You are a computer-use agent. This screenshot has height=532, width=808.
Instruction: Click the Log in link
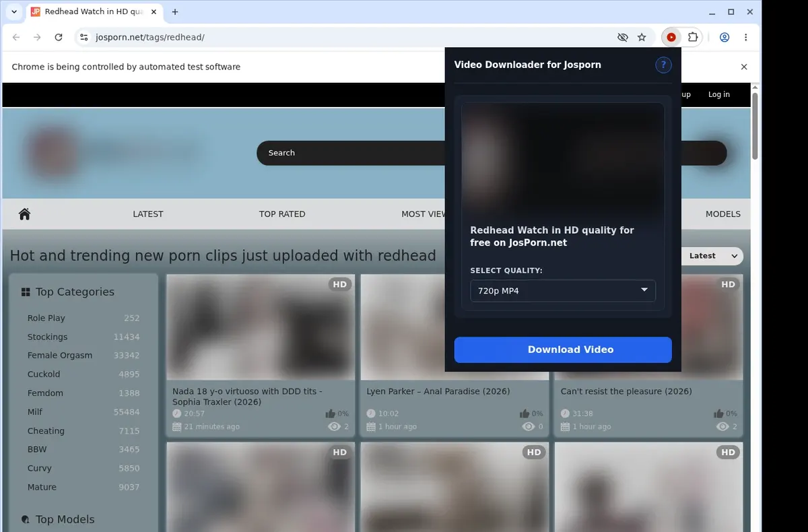719,94
